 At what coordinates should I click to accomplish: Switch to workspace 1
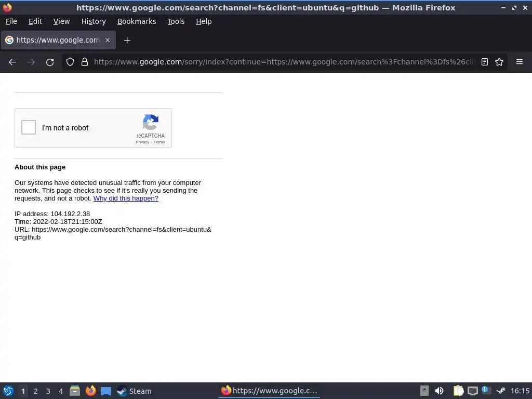point(23,391)
